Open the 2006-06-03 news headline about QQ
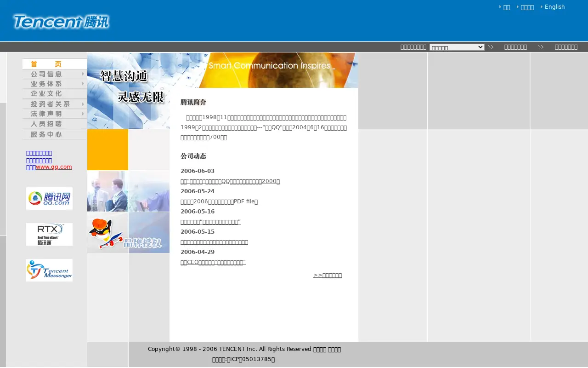This screenshot has width=588, height=368. 230,181
